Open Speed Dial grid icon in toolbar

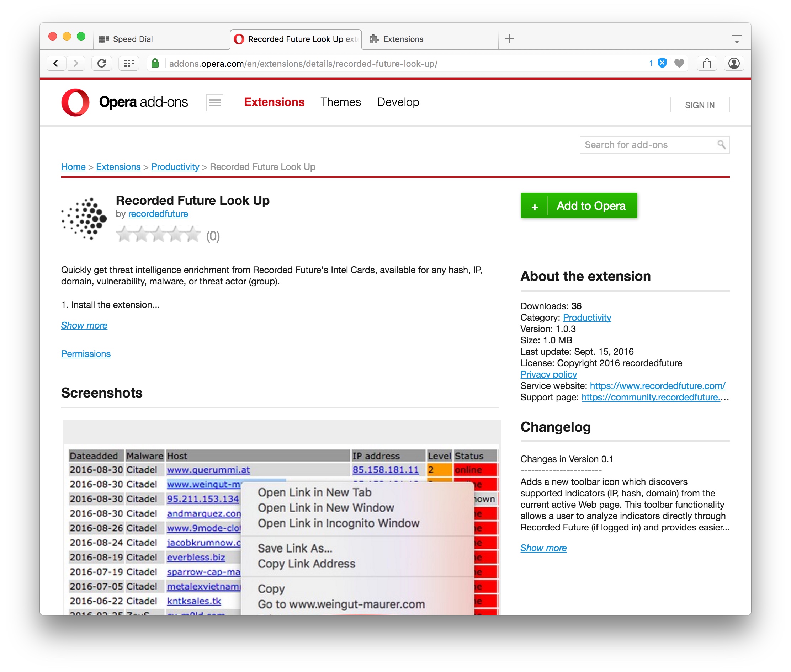[129, 63]
